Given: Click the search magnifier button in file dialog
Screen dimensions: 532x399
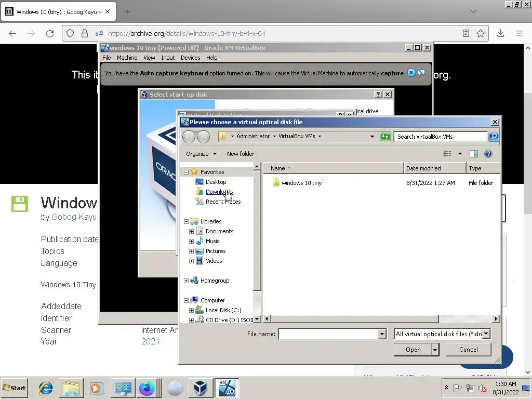Looking at the screenshot, I should point(494,137).
